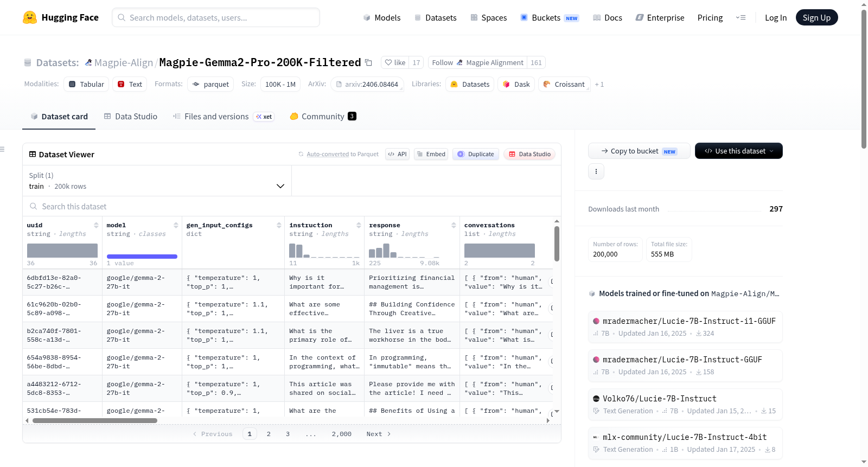Click the parquet format tag
This screenshot has width=868, height=467.
click(x=210, y=84)
